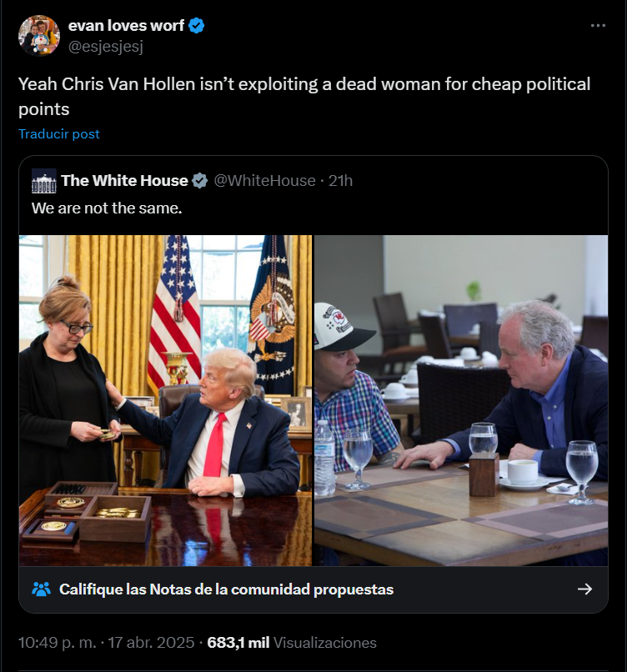Click the main post text about Chris Van Hollen
The height and width of the screenshot is (672, 627).
click(304, 97)
